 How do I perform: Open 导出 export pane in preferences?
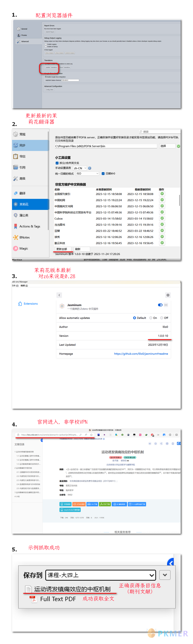tap(30, 156)
